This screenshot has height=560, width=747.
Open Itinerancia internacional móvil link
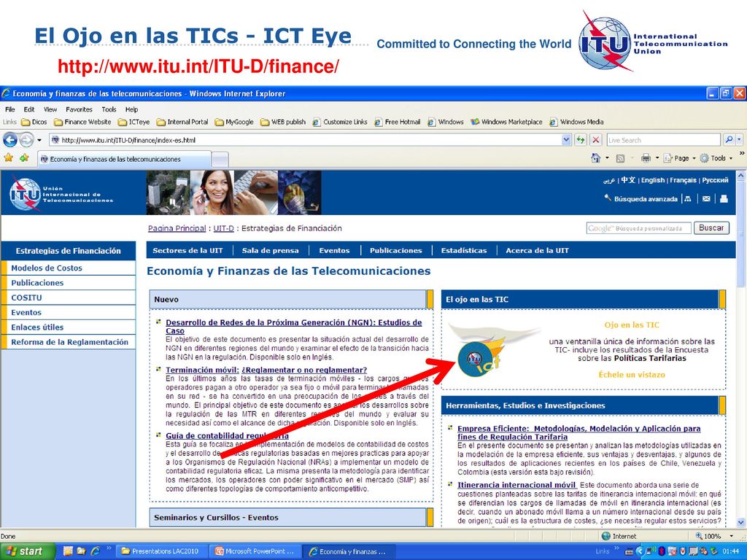point(517,485)
